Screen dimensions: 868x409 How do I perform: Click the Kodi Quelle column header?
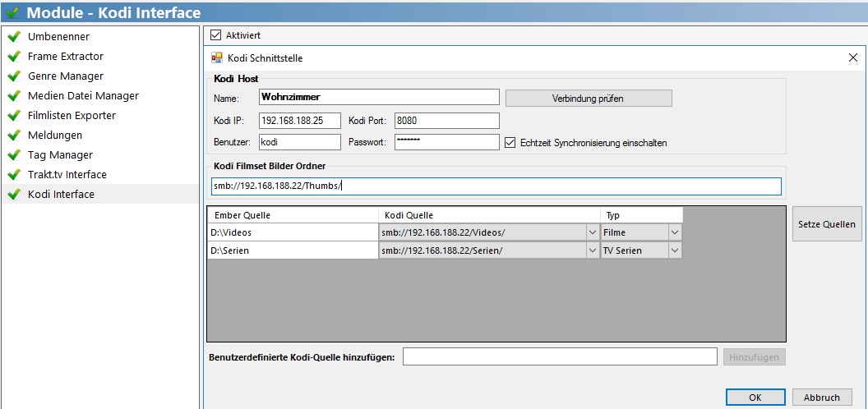(489, 215)
